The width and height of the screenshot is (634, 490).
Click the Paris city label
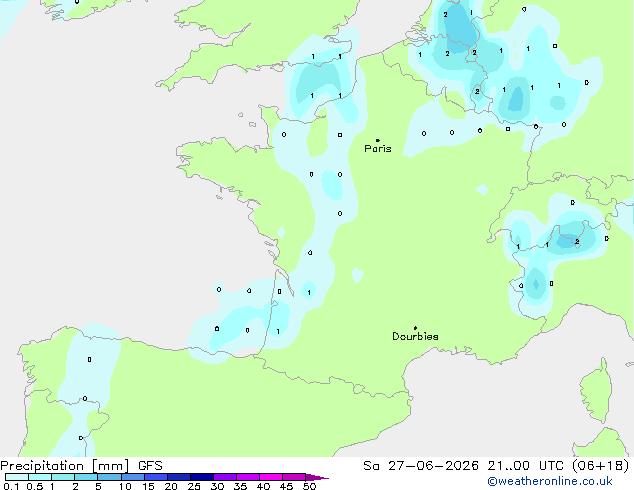coord(378,149)
